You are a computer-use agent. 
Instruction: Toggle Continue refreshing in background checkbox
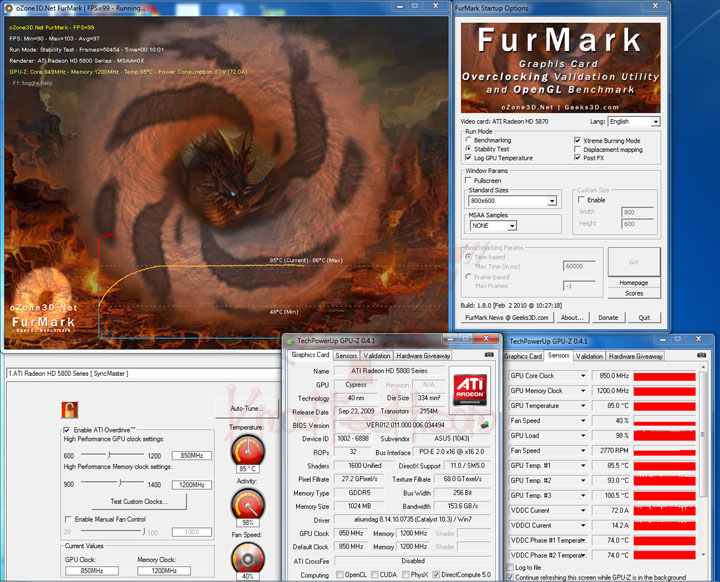pos(509,577)
